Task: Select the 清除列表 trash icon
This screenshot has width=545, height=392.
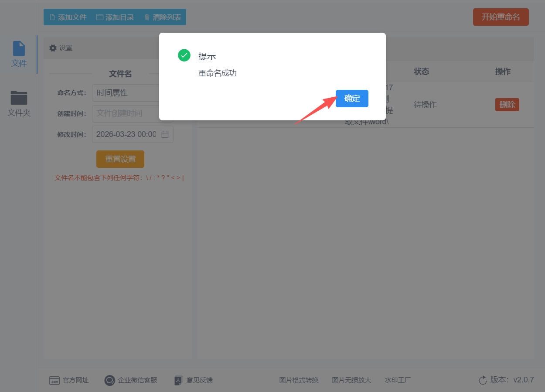Action: pos(146,17)
